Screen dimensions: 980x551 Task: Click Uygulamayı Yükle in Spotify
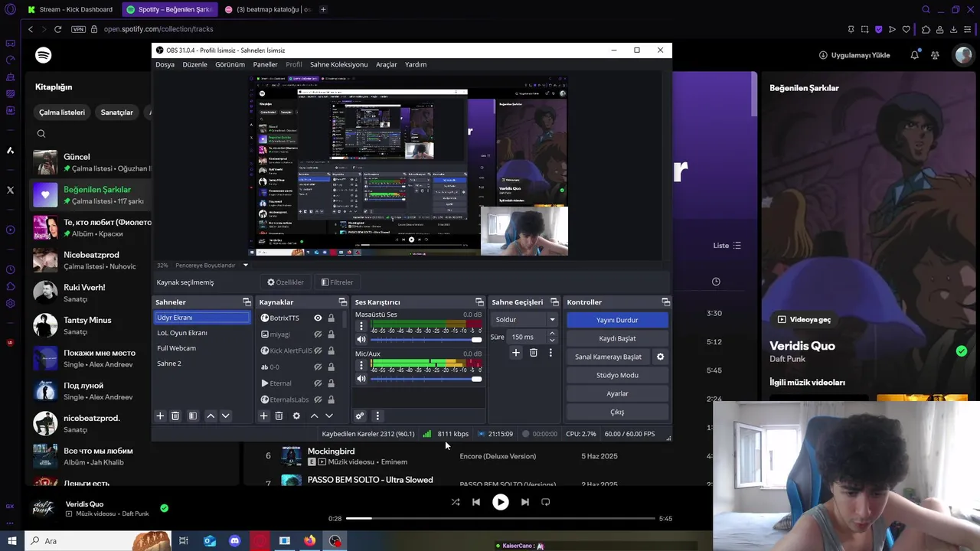(x=854, y=55)
